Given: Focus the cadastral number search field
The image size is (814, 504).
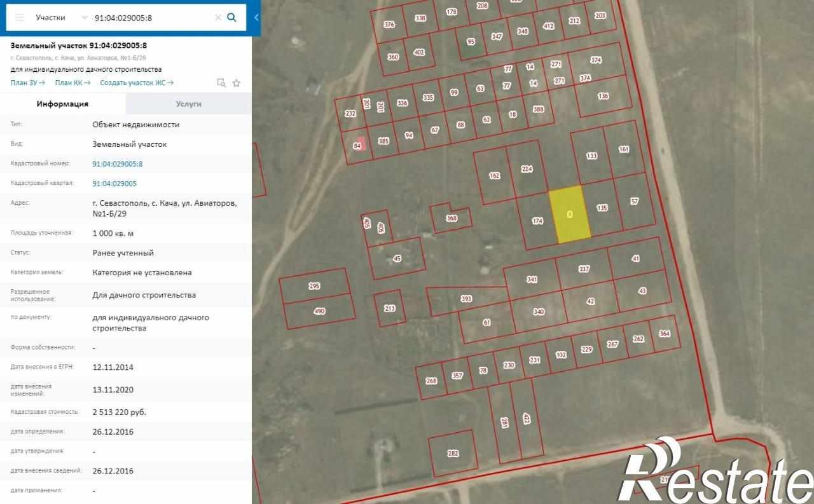Looking at the screenshot, I should [x=153, y=17].
